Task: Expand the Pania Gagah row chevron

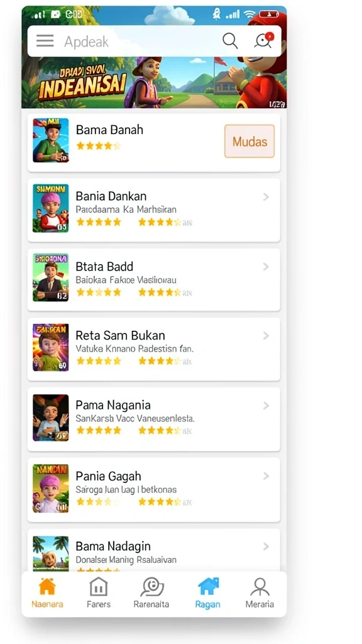Action: click(266, 476)
